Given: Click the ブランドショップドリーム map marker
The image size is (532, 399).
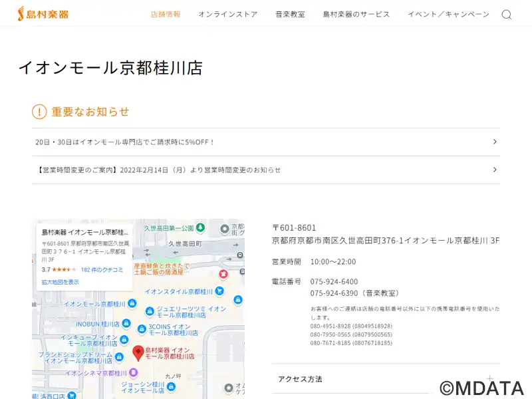Looking at the screenshot, I should click(119, 356).
